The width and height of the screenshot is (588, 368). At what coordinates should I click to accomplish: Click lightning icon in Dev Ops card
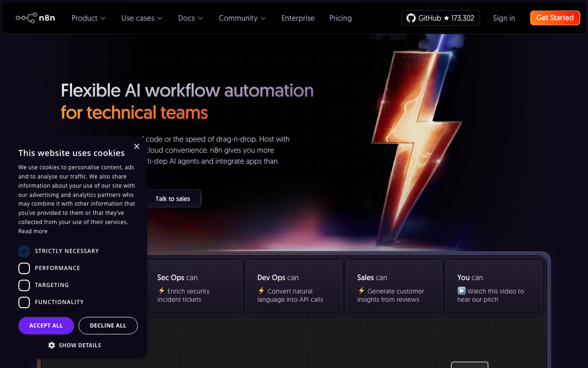(261, 291)
